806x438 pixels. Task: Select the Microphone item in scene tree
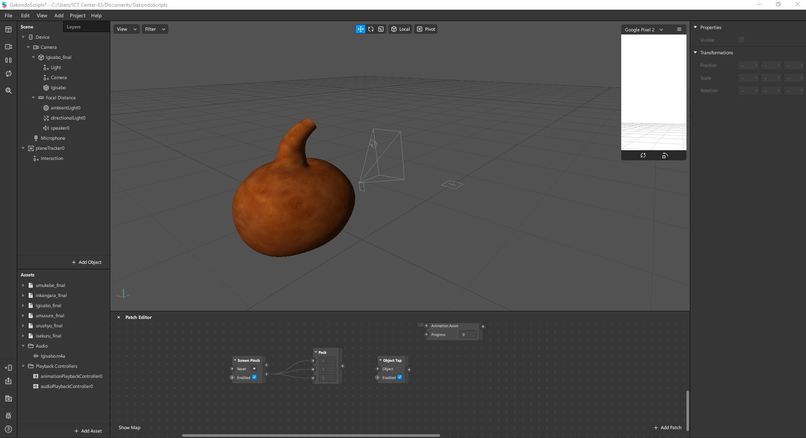tap(52, 138)
